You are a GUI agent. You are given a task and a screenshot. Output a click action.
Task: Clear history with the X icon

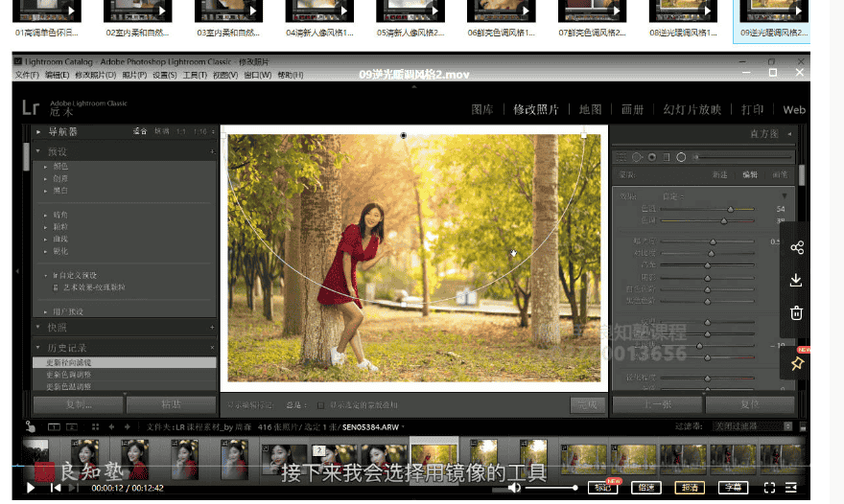coord(212,348)
